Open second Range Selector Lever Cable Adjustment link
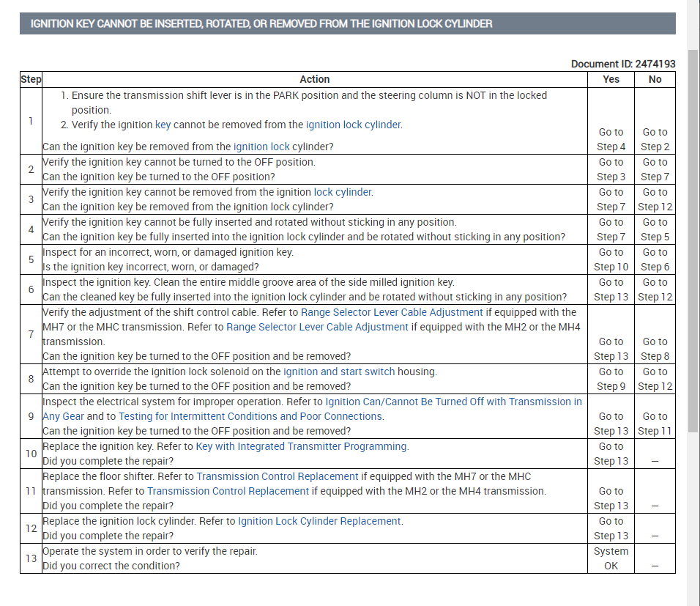Screen dimensions: 700x606 point(317,327)
